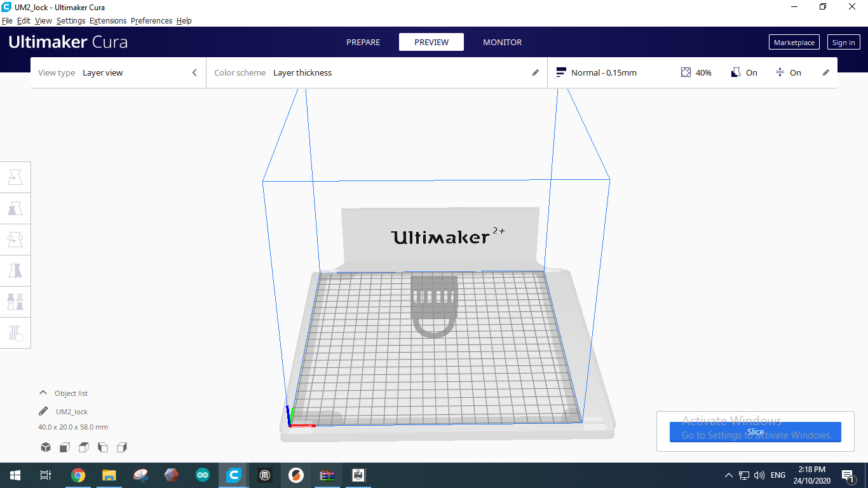The image size is (868, 488).
Task: Open the Marketplace
Action: 794,43
